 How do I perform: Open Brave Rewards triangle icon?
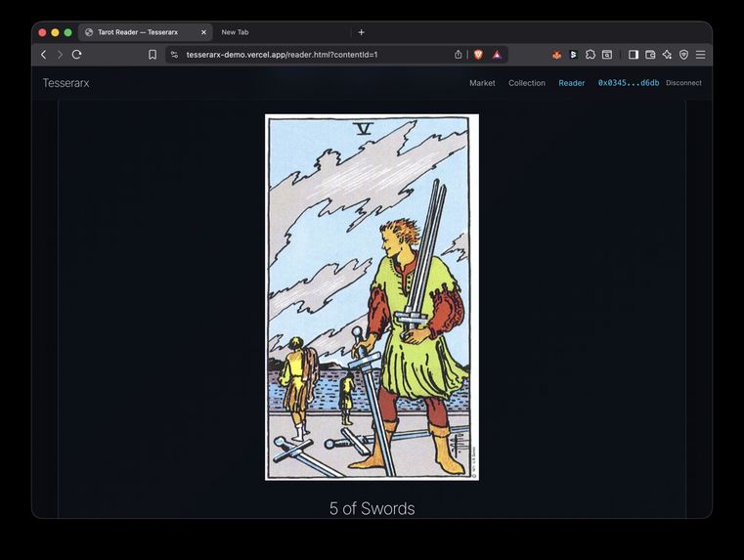point(497,55)
